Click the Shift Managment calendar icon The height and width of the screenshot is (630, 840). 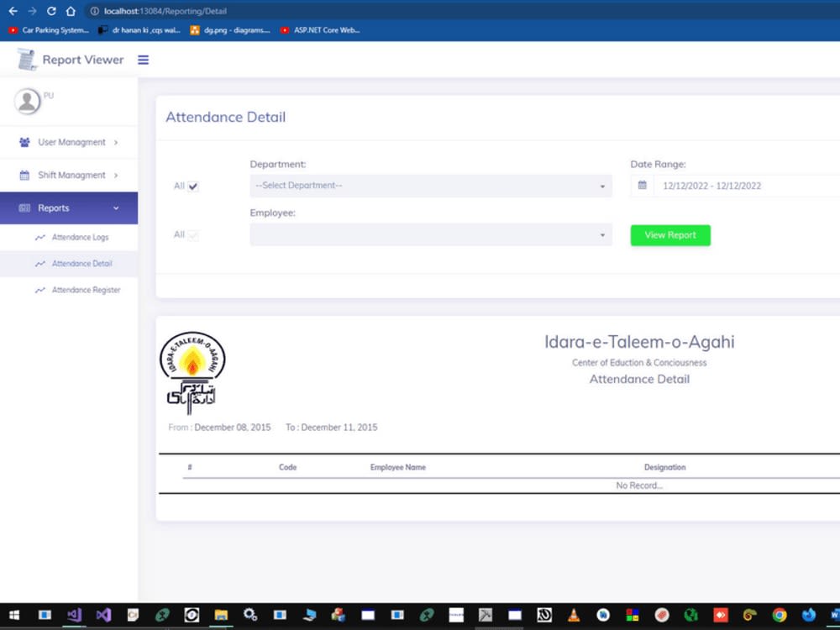(24, 176)
